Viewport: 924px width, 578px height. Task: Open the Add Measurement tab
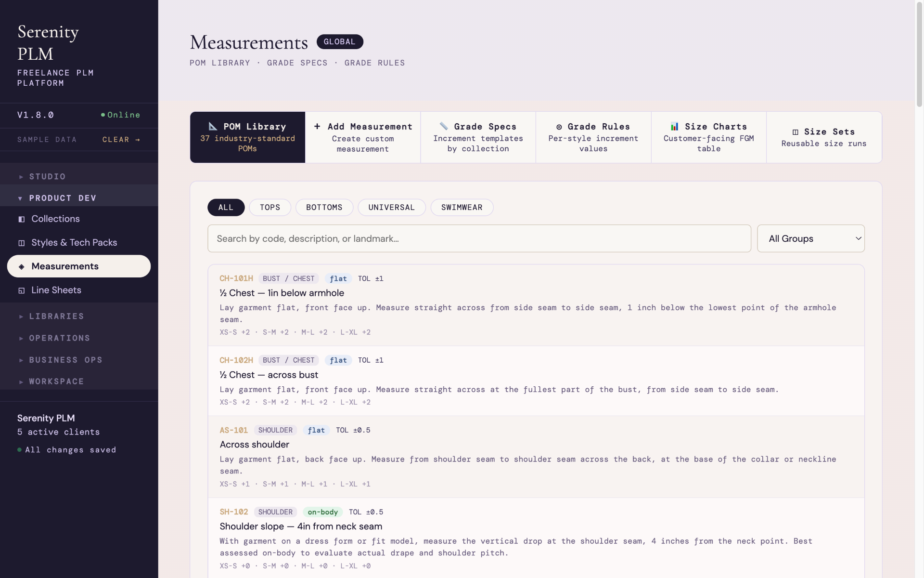pyautogui.click(x=363, y=137)
